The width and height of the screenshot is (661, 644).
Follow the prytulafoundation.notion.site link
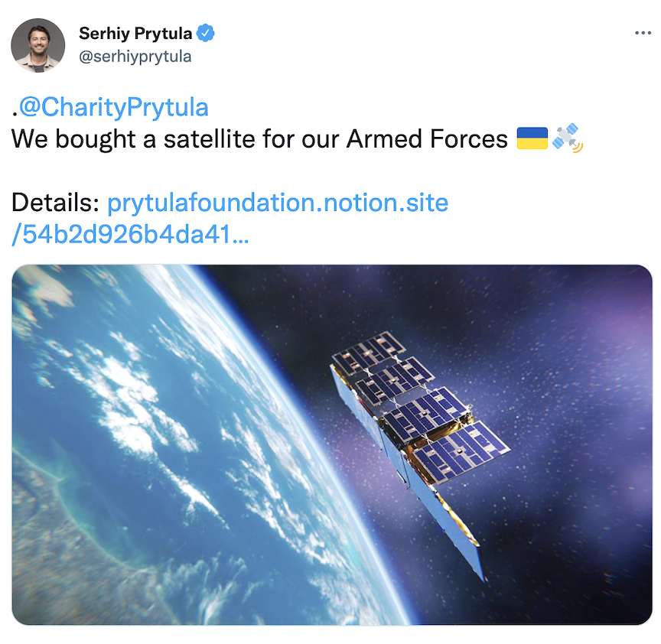[278, 203]
